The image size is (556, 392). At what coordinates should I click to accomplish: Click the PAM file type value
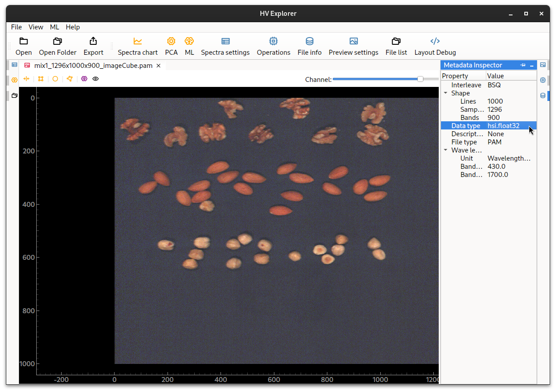[494, 142]
